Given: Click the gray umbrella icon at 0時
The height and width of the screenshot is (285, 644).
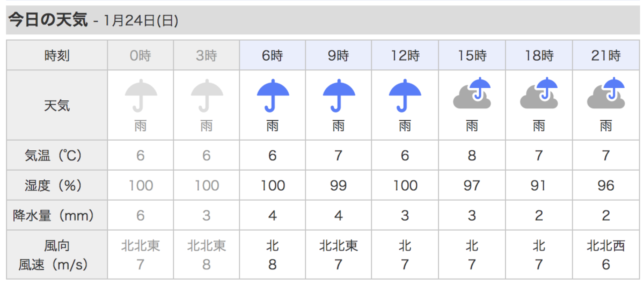Looking at the screenshot, I should coord(141,96).
